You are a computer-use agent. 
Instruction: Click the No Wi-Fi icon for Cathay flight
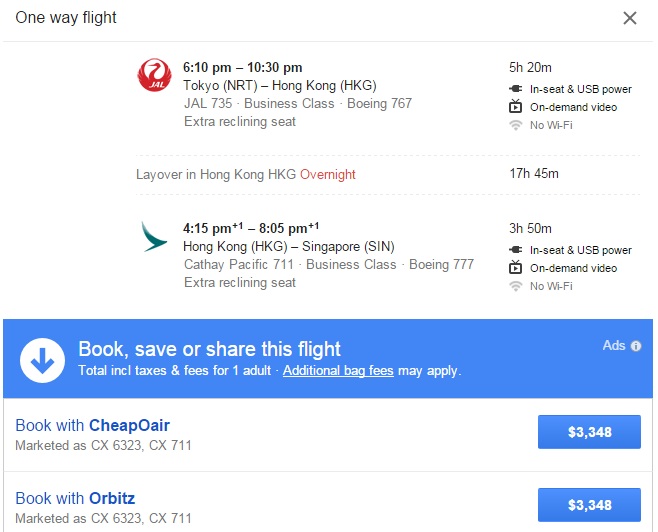tap(516, 287)
